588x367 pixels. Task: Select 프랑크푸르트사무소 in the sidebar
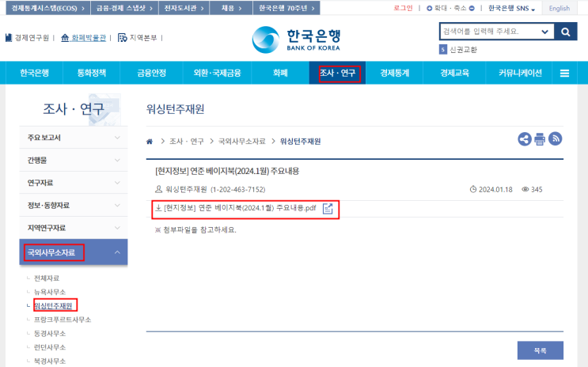[63, 320]
